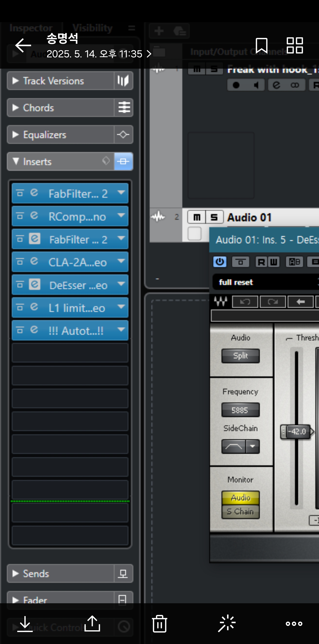Select the S Chain monitor button
The width and height of the screenshot is (319, 644).
pyautogui.click(x=241, y=512)
